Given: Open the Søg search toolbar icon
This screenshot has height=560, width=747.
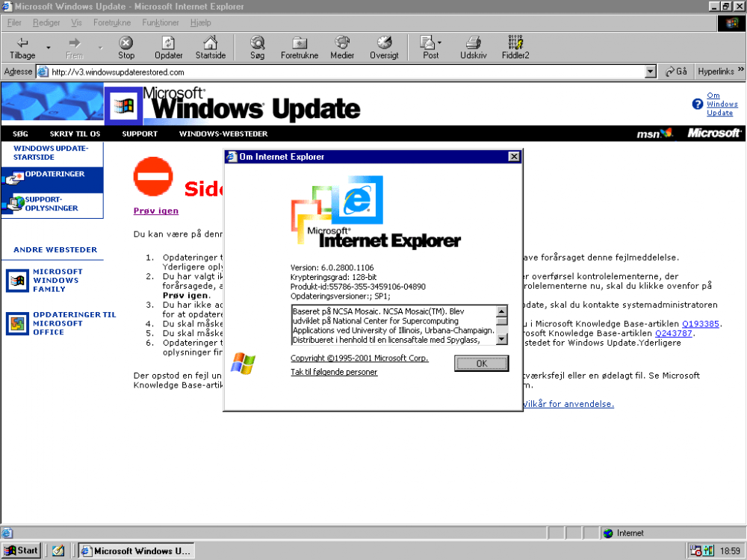Looking at the screenshot, I should tap(257, 43).
